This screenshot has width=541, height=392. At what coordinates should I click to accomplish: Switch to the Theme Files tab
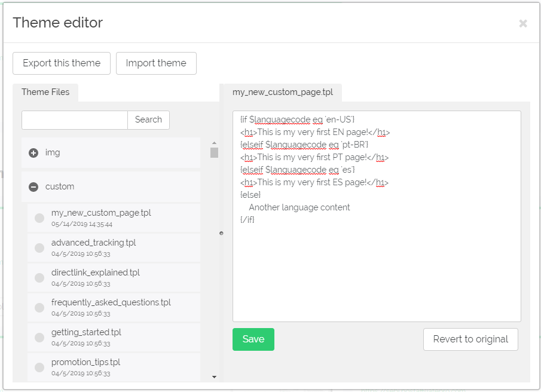tap(45, 93)
